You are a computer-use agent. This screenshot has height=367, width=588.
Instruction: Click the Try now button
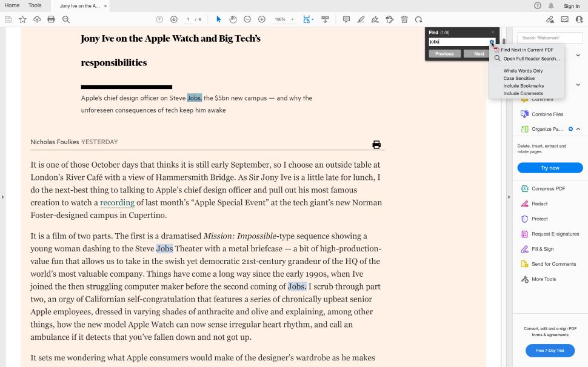pos(550,168)
